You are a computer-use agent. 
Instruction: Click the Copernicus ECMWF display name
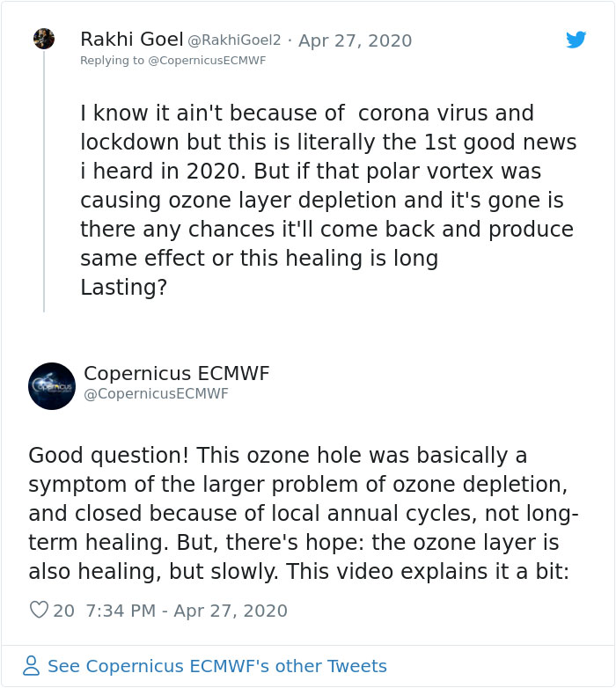[176, 373]
